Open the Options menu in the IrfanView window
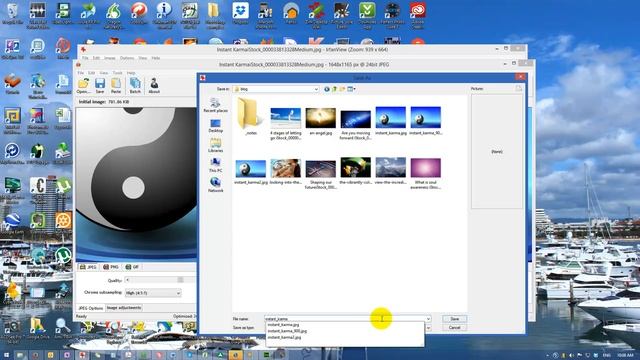640x360 pixels. [127, 58]
